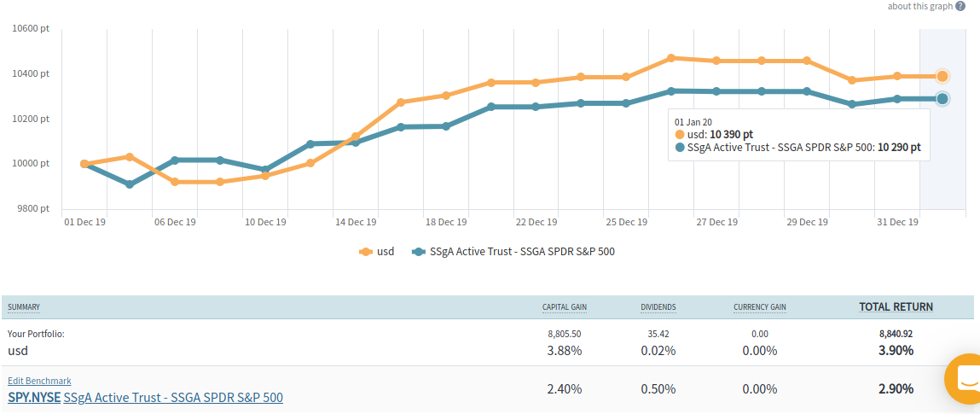980x414 pixels.
Task: Click the usd portfolio row label
Action: [x=18, y=351]
